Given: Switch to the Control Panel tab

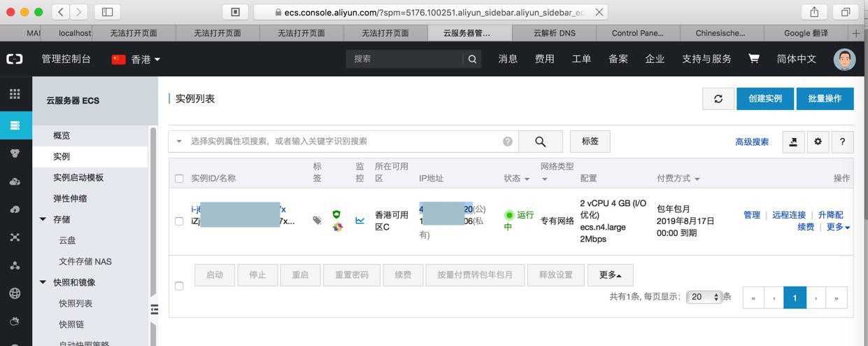Looking at the screenshot, I should click(x=638, y=33).
